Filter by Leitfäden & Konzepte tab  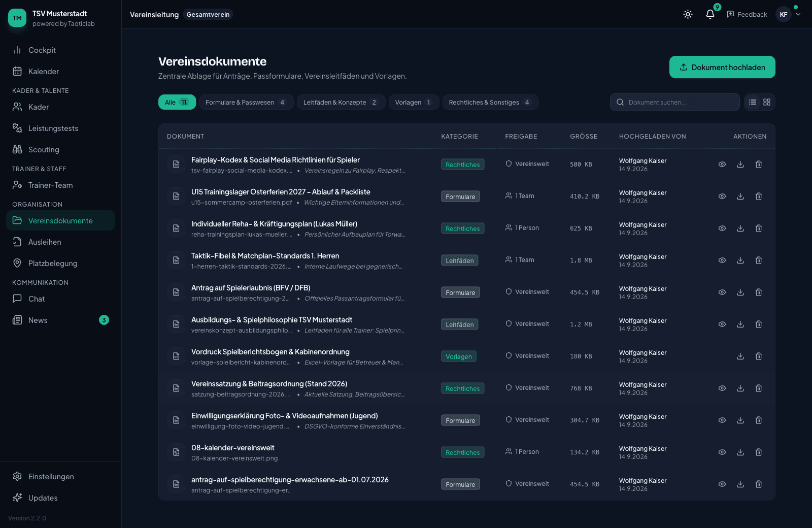coord(341,102)
